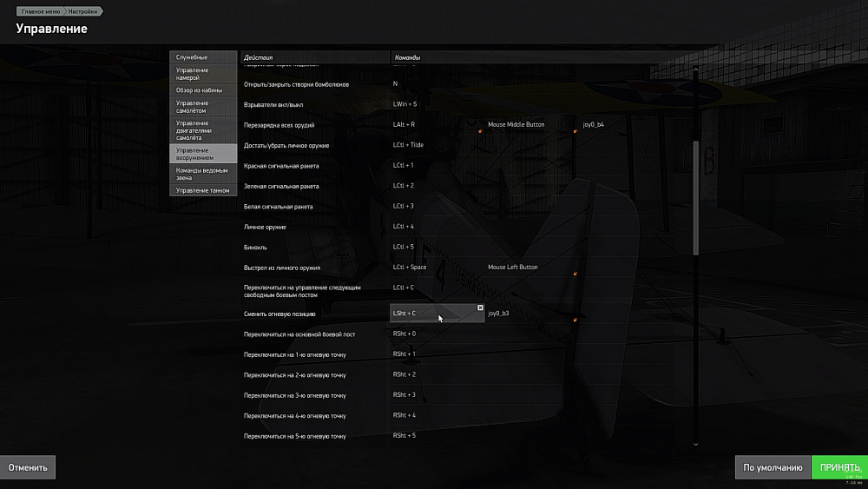The image size is (868, 489).
Task: Select the Управление камерой category
Action: point(203,74)
